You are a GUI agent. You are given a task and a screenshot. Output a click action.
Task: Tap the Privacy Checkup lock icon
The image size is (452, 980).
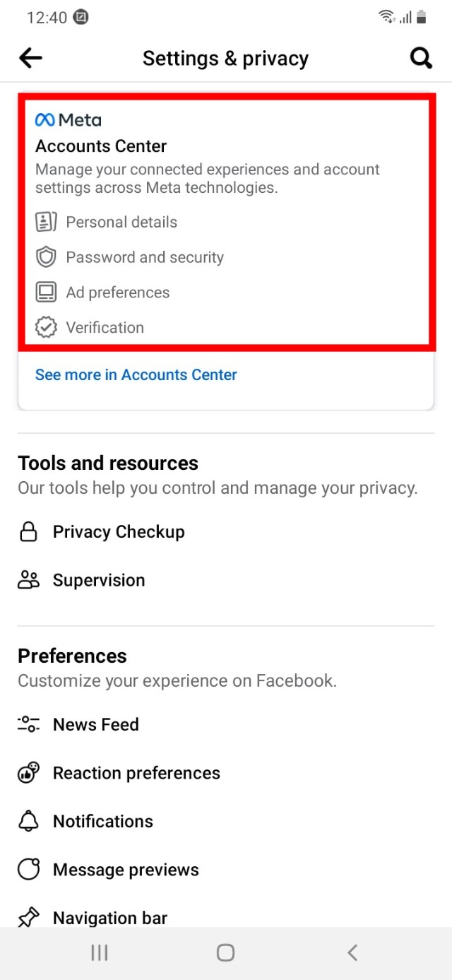click(x=28, y=532)
